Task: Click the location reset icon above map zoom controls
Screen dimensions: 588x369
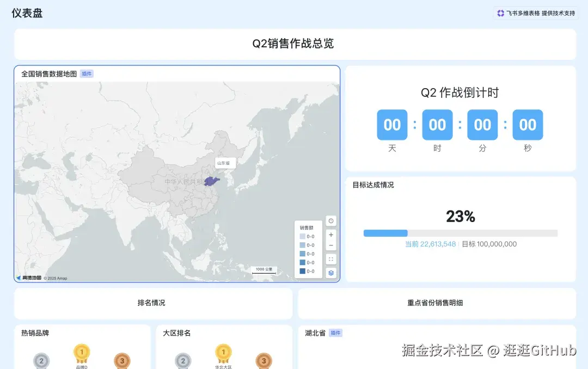Action: click(331, 220)
